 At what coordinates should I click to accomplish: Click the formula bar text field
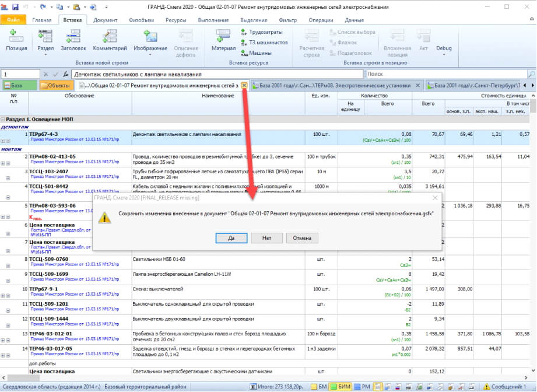tap(217, 74)
